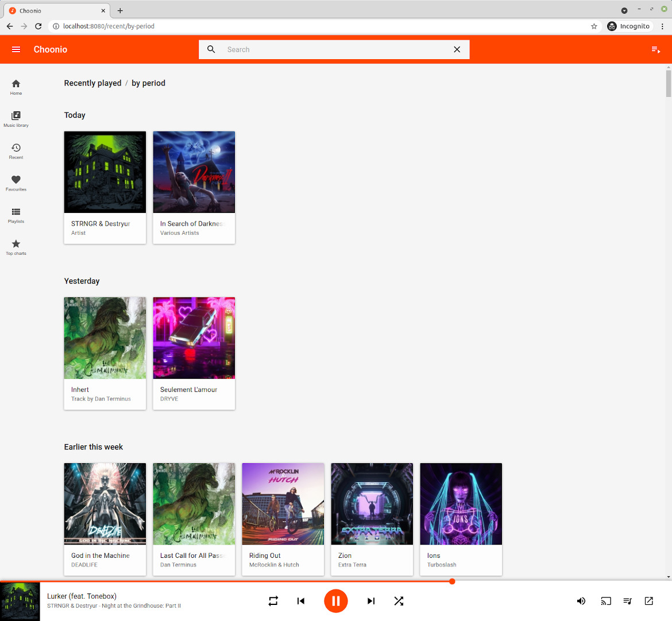The width and height of the screenshot is (672, 621).
Task: Toggle repeat mode in player
Action: point(273,601)
